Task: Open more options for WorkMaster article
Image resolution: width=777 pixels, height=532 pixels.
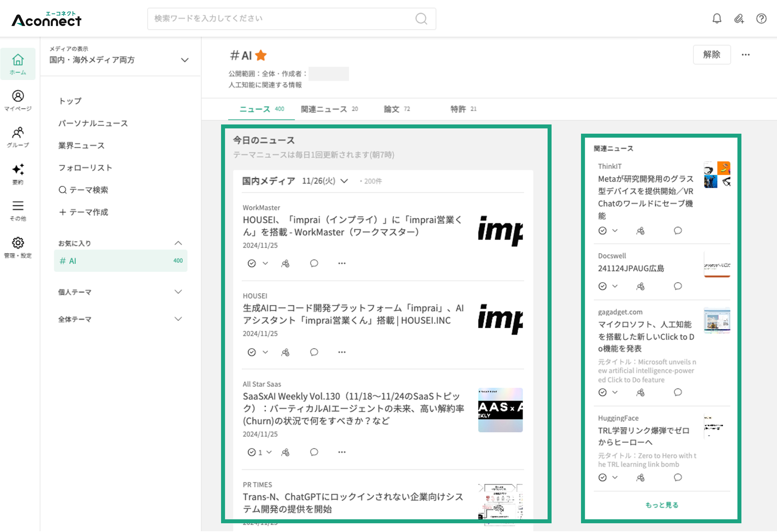Action: pos(342,264)
